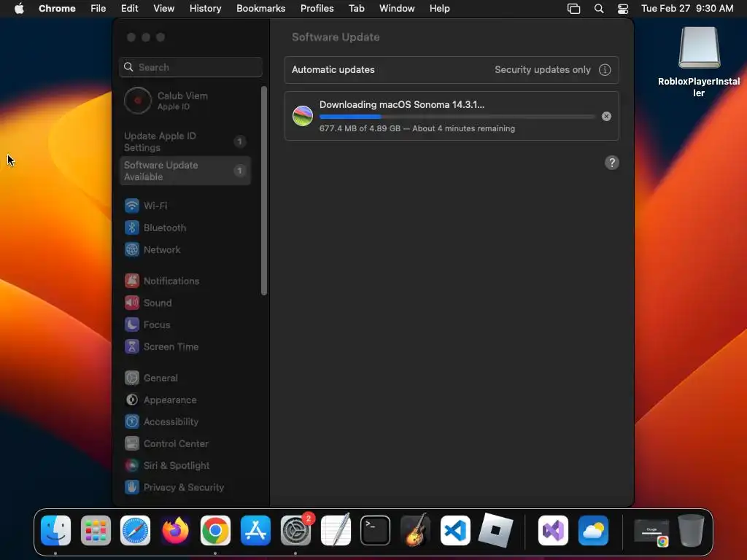This screenshot has width=747, height=560.
Task: Open GarageBand from the Dock
Action: coord(415,531)
